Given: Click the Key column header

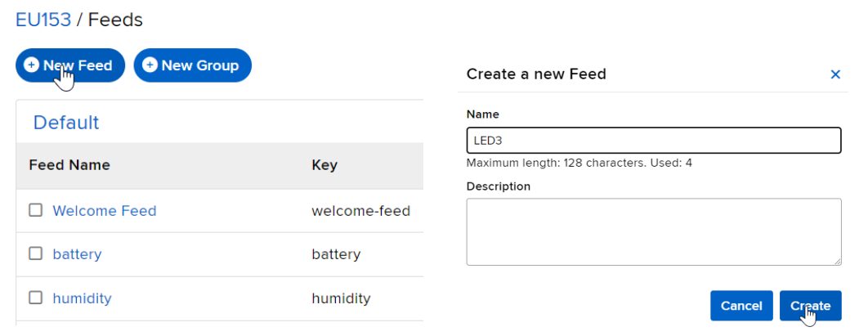Looking at the screenshot, I should (x=324, y=165).
